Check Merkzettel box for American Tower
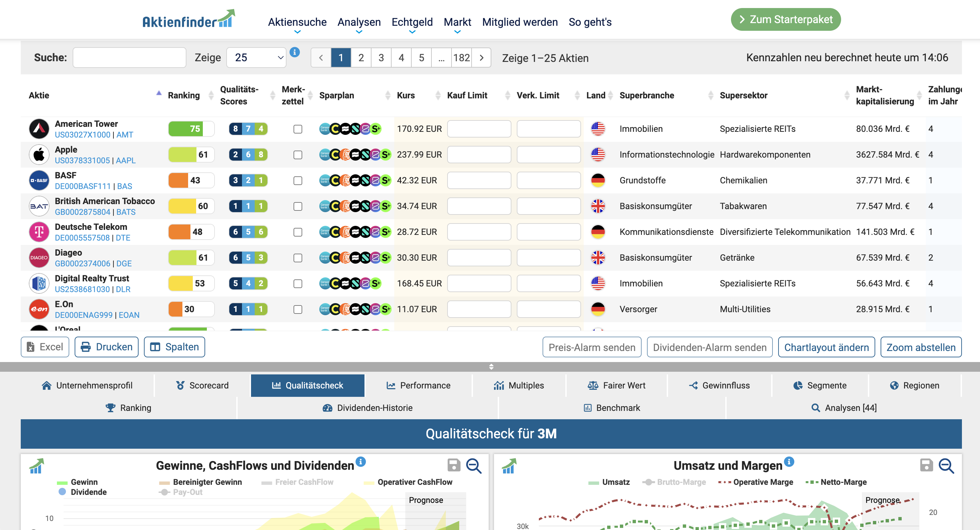Screen dimensions: 980x530 coord(298,129)
